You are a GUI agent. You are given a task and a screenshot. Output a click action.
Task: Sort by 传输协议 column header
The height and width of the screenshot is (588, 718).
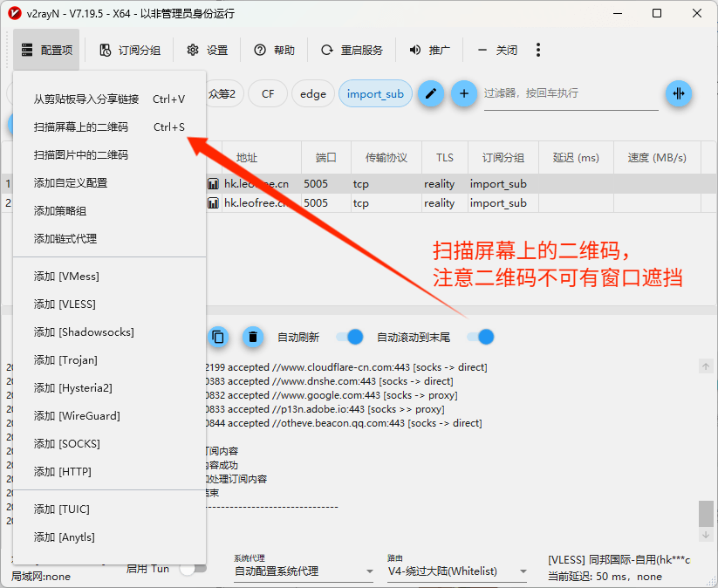click(x=386, y=158)
